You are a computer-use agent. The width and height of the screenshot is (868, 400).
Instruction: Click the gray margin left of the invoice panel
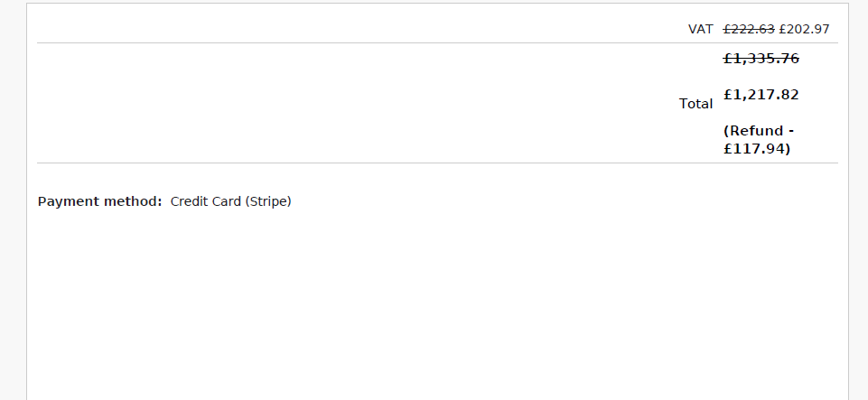click(x=13, y=199)
